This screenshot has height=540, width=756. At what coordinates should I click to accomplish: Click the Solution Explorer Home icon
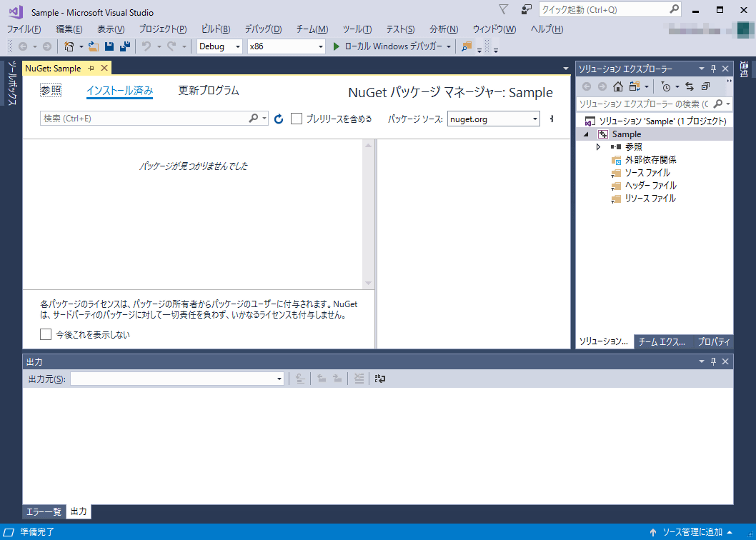click(617, 86)
